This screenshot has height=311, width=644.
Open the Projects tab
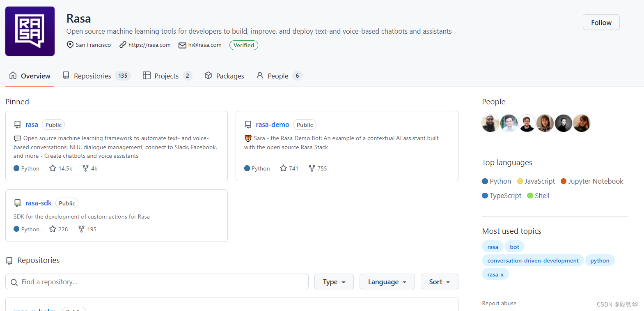[x=167, y=76]
